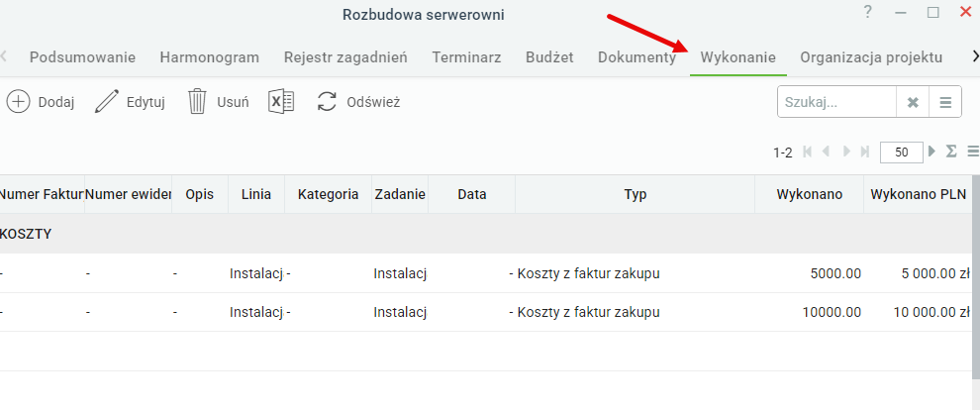Image resolution: width=980 pixels, height=410 pixels.
Task: Go to last page pagination icon
Action: pyautogui.click(x=865, y=152)
